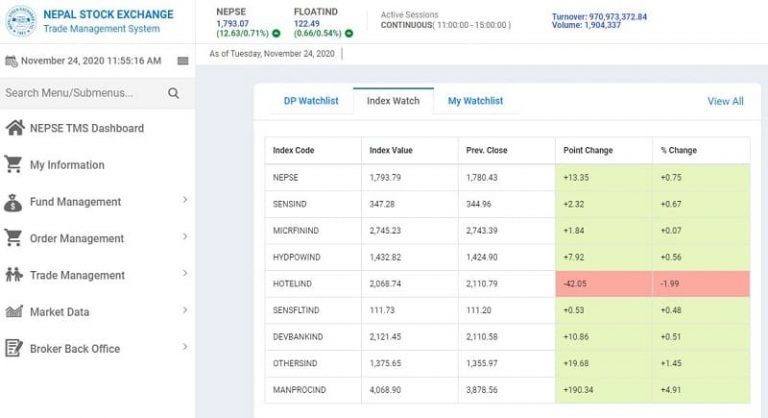Screen dimensions: 768x418
Task: Click the Trade Management people icon
Action: pos(14,275)
